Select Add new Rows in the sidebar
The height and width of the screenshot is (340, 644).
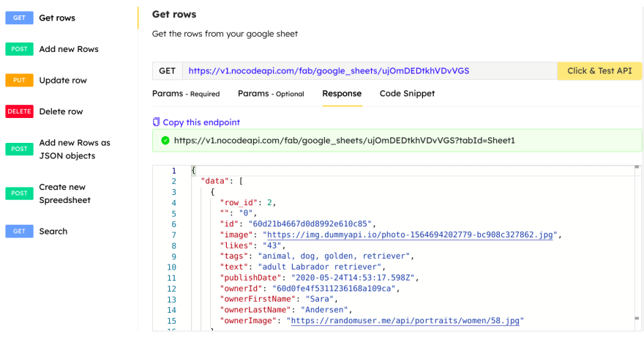(x=69, y=49)
